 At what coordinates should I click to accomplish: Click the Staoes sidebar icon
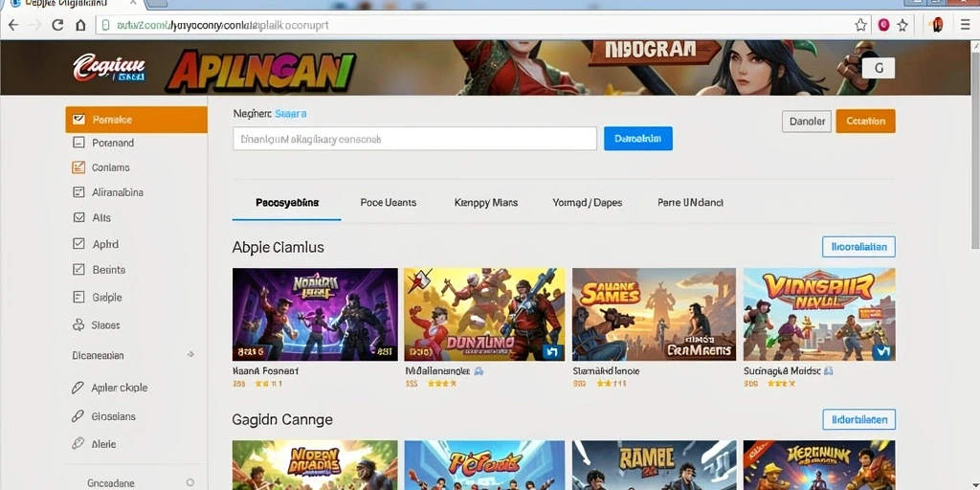(78, 325)
